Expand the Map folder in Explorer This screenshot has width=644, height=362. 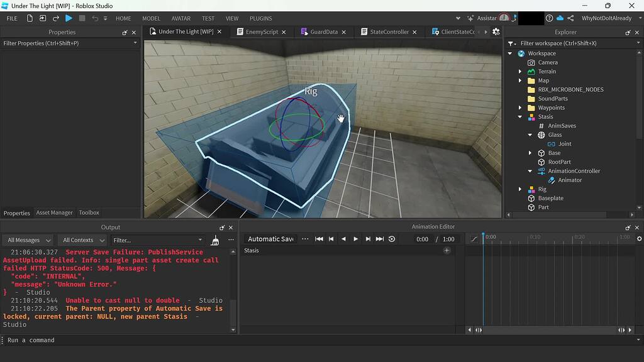520,80
